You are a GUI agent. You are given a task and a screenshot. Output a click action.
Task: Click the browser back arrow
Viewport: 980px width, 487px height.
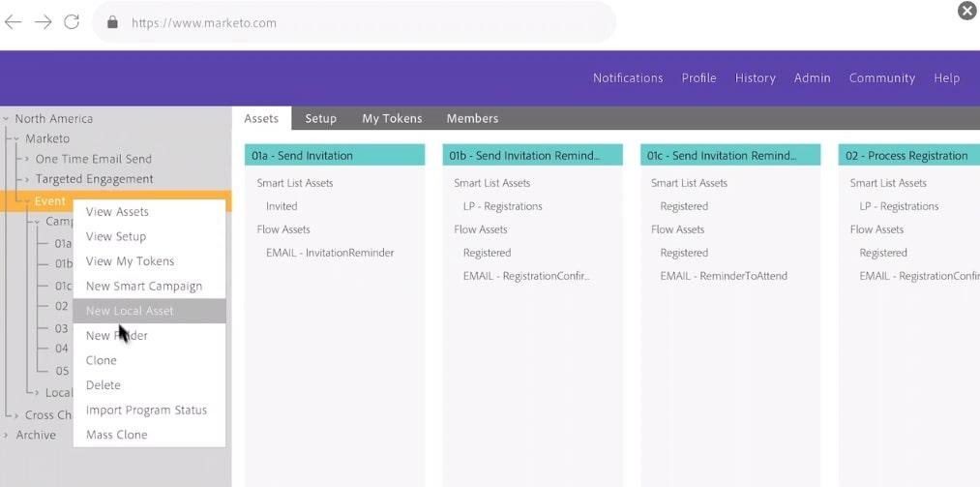14,22
